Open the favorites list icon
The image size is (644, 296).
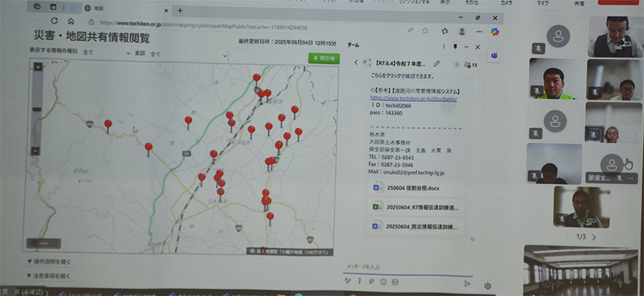(445, 31)
